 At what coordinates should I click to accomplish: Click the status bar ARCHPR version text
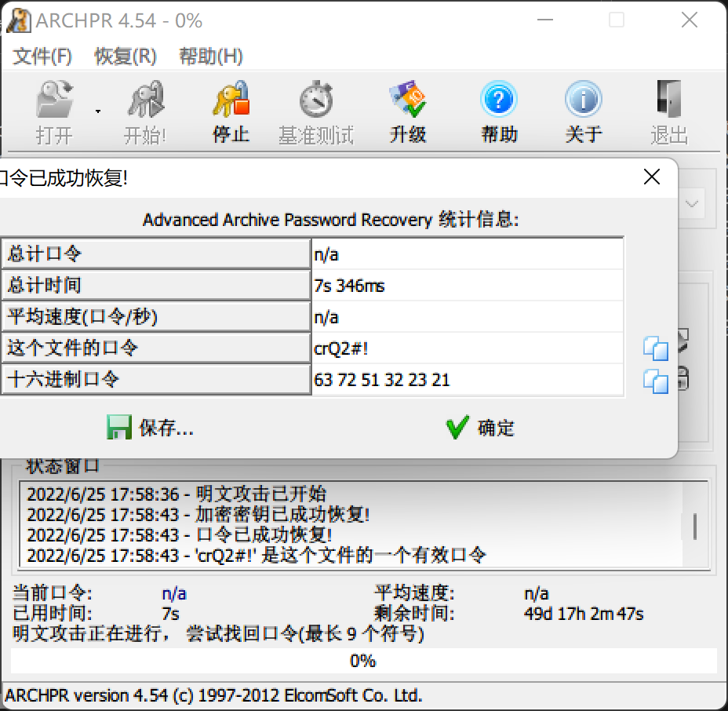213,695
